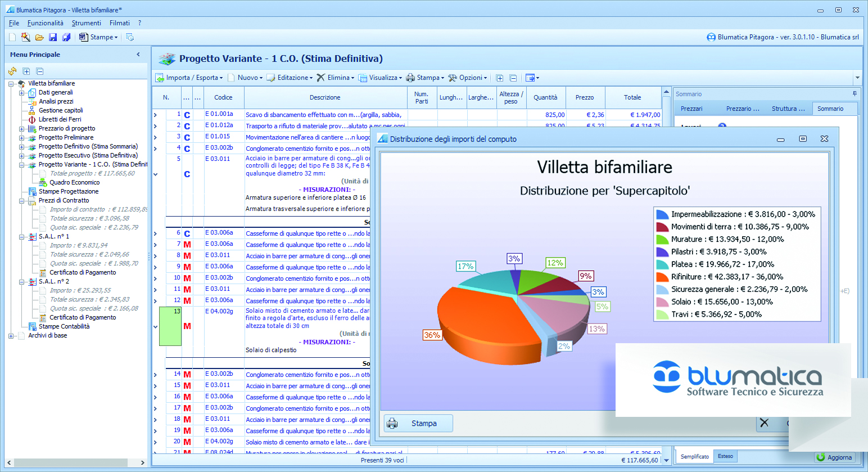Click the Totale column header
868x472 pixels.
click(x=632, y=97)
